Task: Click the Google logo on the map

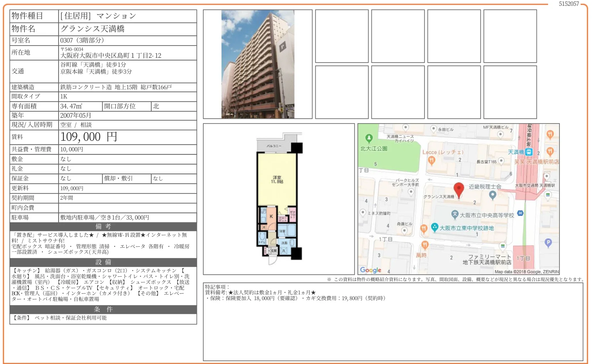Action: pos(370,270)
